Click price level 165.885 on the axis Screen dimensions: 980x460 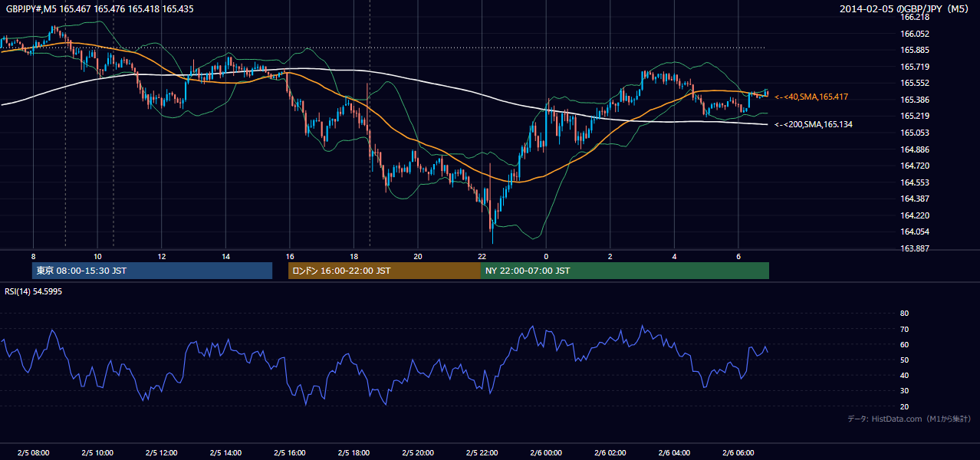915,50
